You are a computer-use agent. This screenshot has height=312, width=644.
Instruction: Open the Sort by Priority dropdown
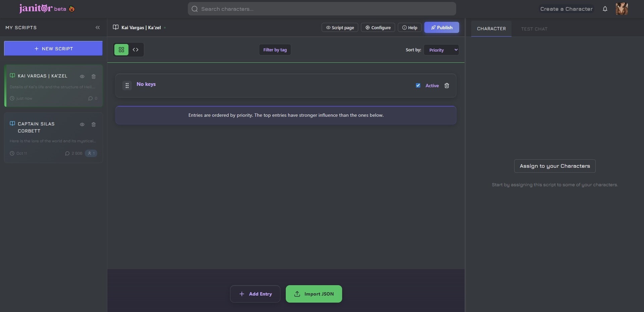tap(441, 50)
